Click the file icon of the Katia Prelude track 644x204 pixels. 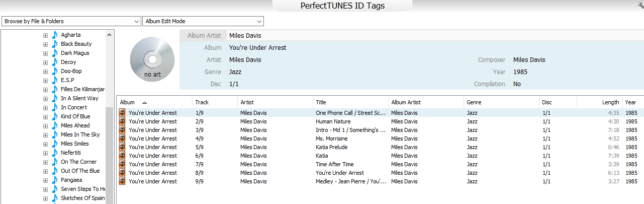(x=122, y=147)
